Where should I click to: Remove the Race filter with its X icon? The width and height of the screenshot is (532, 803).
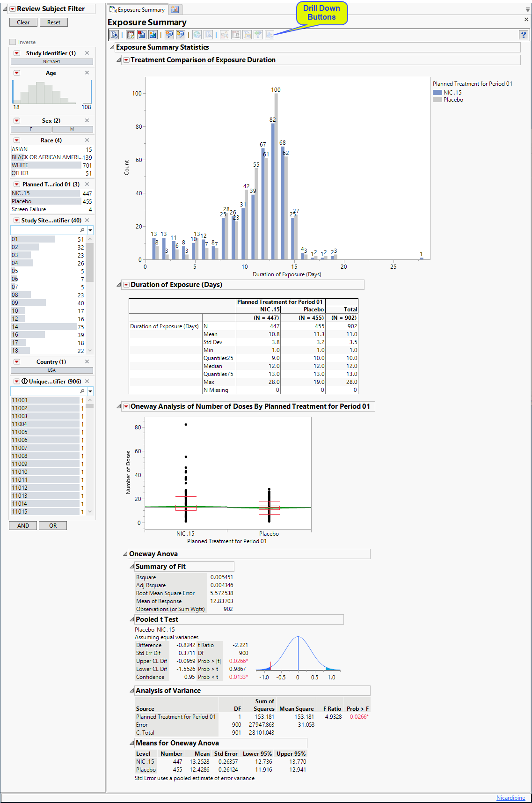[87, 140]
